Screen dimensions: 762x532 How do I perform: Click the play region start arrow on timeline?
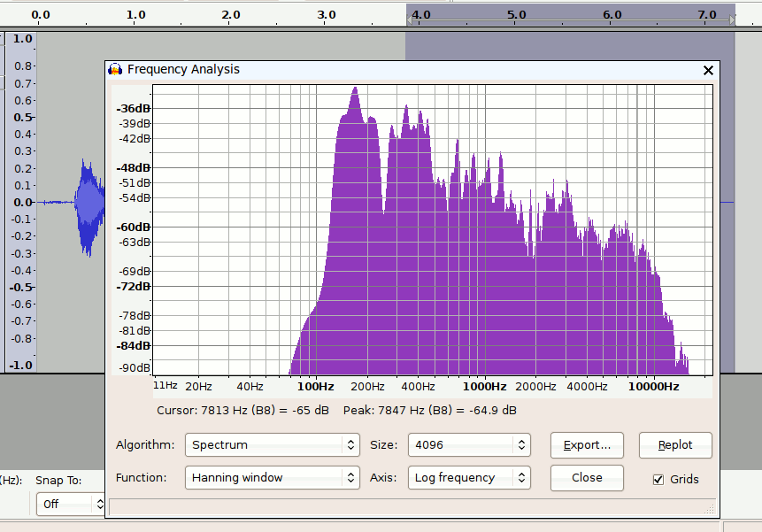tap(410, 19)
